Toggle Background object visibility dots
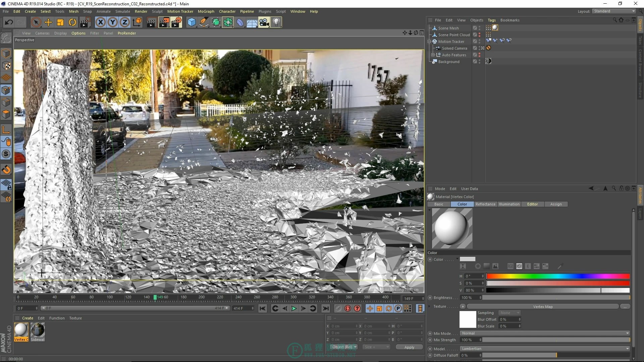The height and width of the screenshot is (362, 644). 479,62
